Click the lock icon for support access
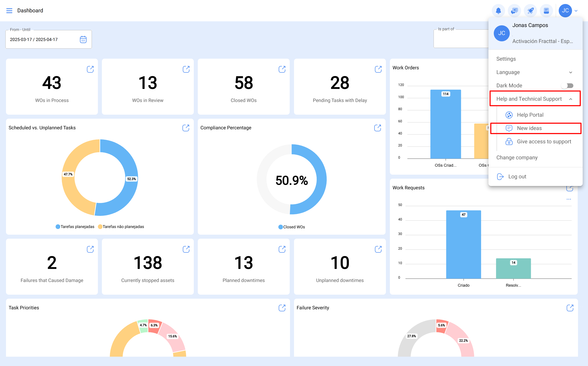The image size is (588, 366). click(x=509, y=142)
